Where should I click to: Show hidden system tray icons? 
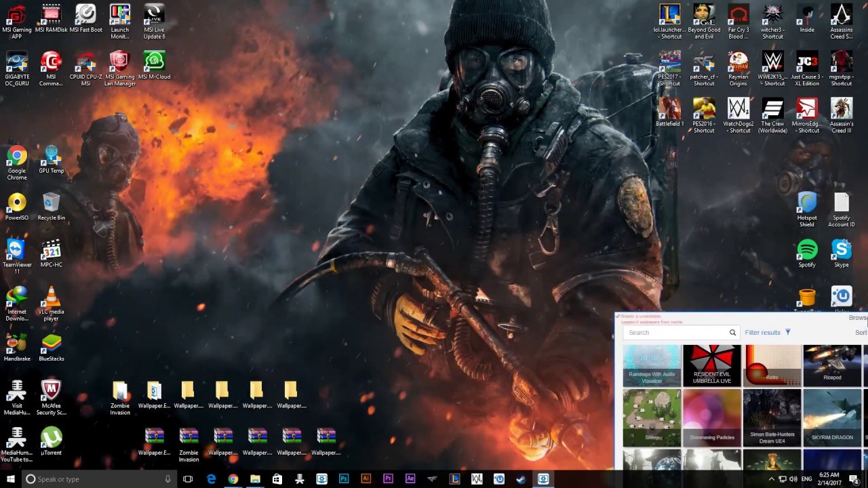[x=771, y=479]
